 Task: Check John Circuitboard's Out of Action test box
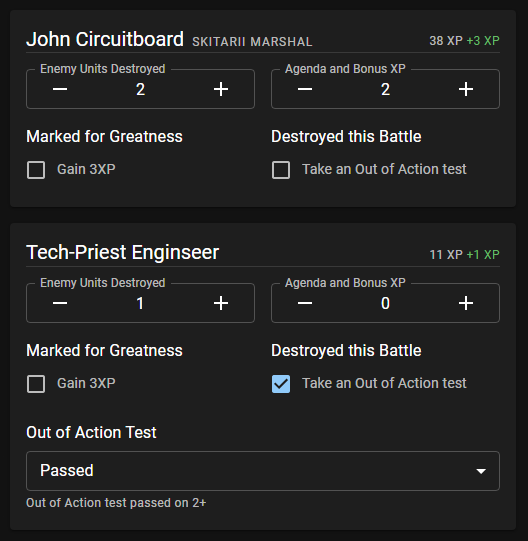click(x=281, y=170)
